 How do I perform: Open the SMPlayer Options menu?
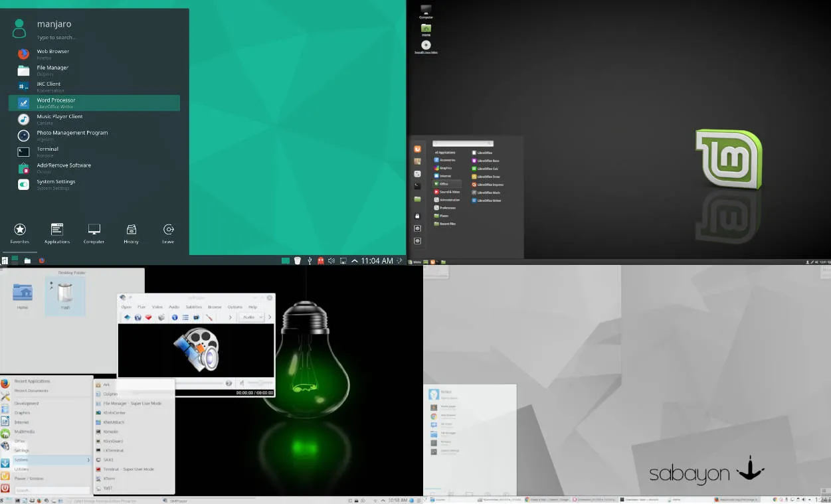[234, 307]
